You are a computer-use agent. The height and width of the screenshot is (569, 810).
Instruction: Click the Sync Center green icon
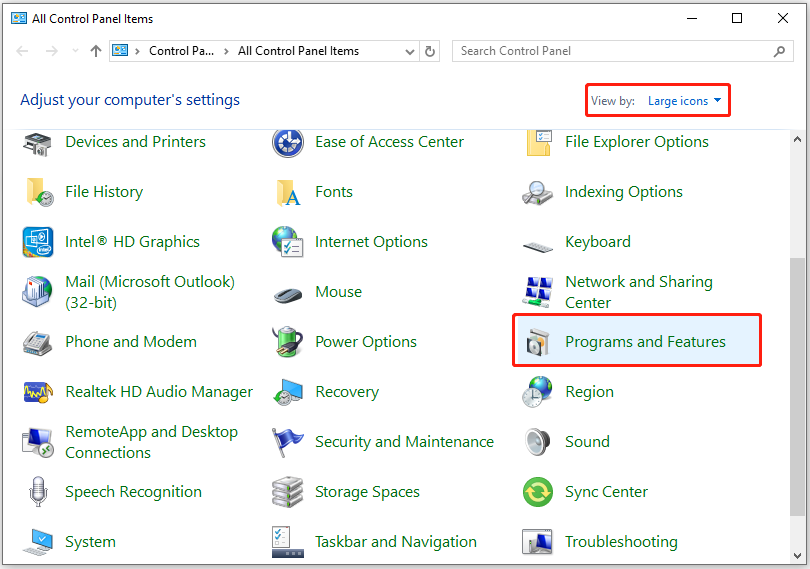(x=538, y=492)
